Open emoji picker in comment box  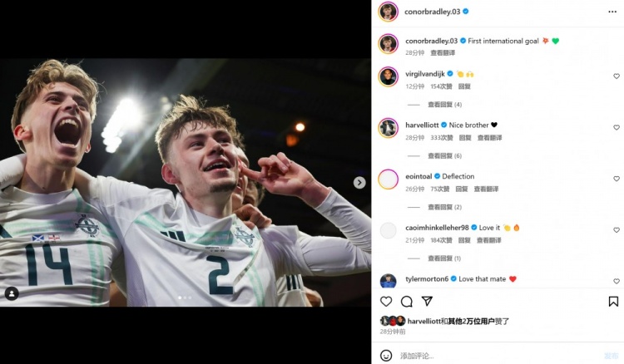coord(386,355)
